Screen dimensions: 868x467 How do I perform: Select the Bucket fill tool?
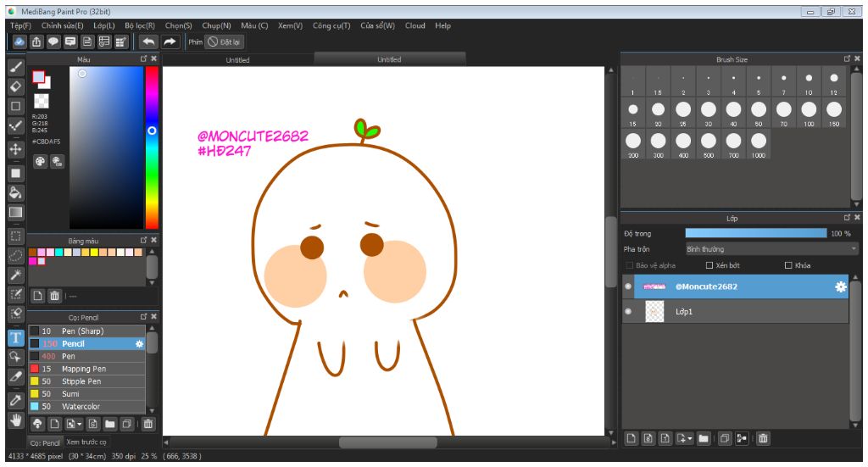coord(16,192)
